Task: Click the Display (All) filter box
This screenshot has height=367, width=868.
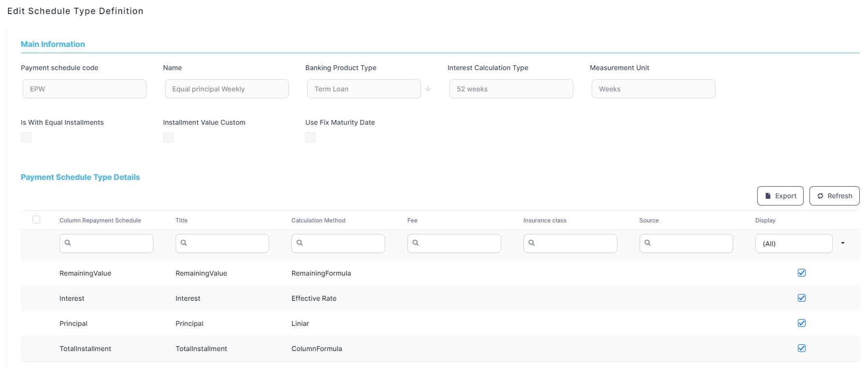Action: 793,244
